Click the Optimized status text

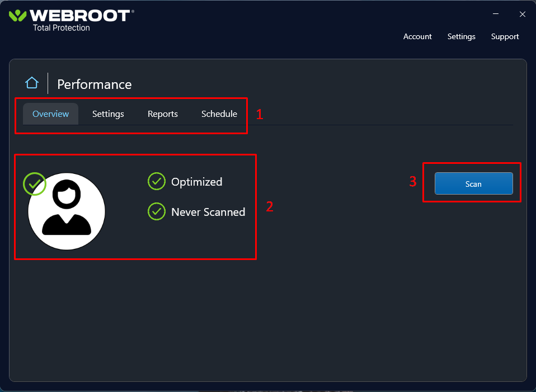click(197, 182)
